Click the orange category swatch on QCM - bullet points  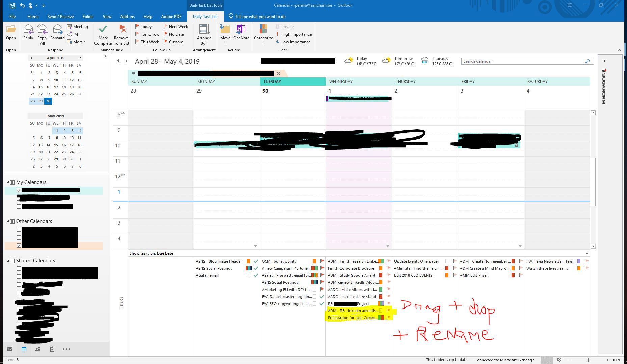(314, 261)
